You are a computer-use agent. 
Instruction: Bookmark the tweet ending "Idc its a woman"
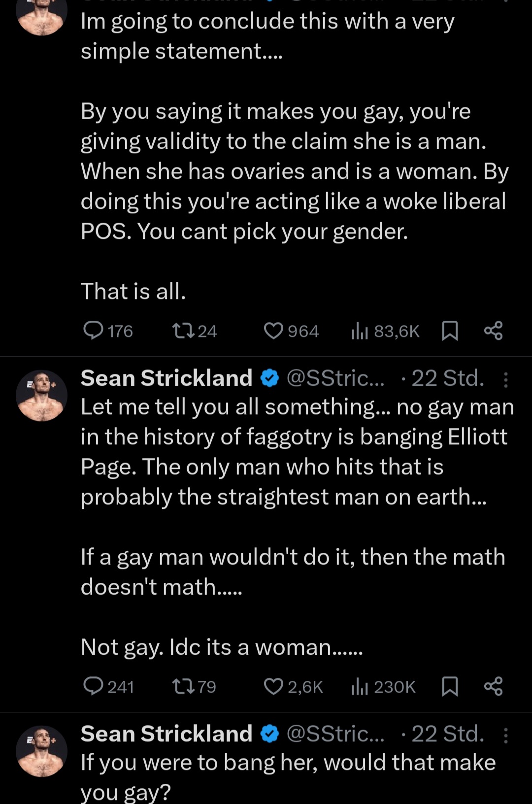tap(450, 686)
